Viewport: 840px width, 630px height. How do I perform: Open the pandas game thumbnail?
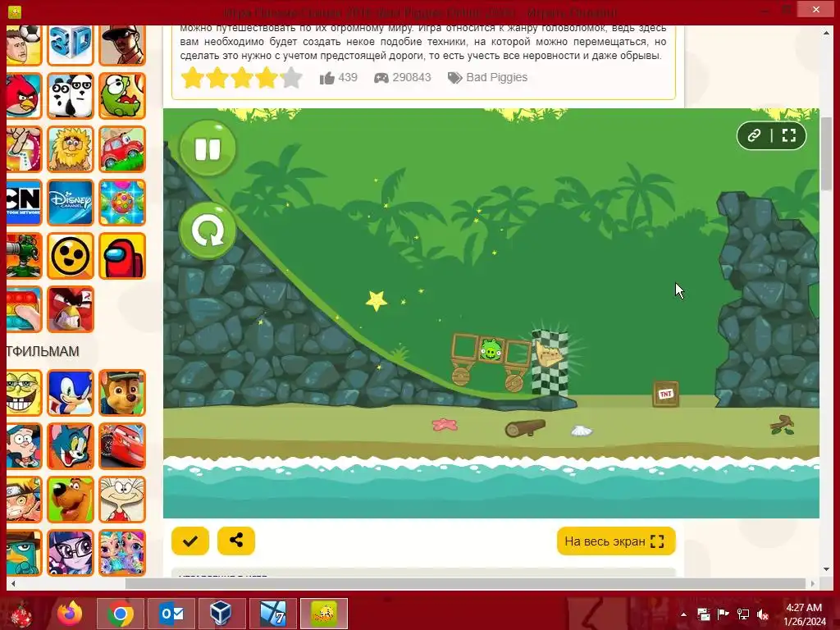(71, 96)
